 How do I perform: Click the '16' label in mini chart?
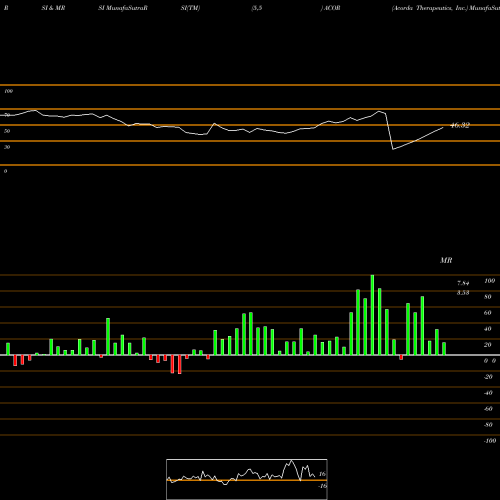coord(322,474)
